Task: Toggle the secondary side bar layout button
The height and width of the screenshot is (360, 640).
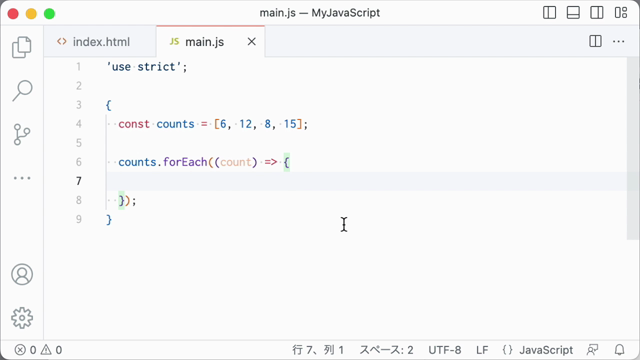Action: click(597, 13)
